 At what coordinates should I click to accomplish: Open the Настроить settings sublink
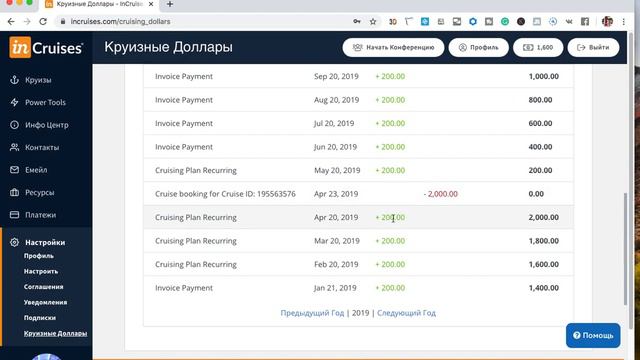click(41, 271)
